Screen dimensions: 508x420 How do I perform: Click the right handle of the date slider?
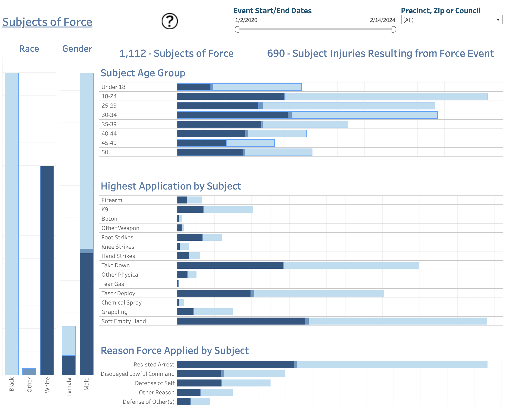click(x=394, y=29)
